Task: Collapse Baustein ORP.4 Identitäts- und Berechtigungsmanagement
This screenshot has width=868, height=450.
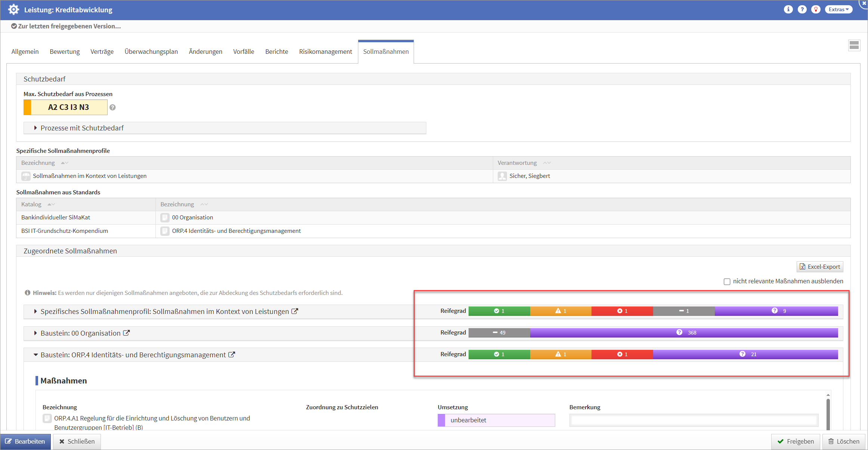Action: (x=35, y=355)
